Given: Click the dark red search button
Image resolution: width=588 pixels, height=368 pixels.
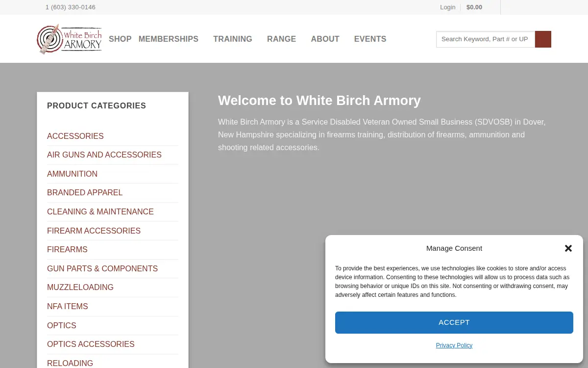Looking at the screenshot, I should point(543,39).
